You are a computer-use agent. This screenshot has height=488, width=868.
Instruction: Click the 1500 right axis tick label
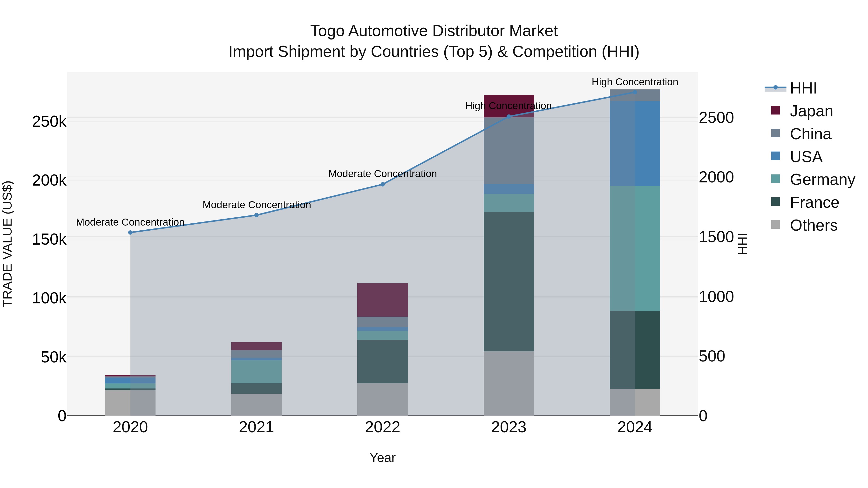pos(716,237)
